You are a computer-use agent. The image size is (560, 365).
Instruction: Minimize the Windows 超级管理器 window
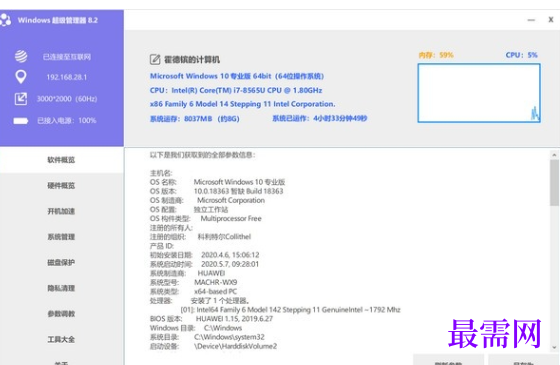point(531,20)
